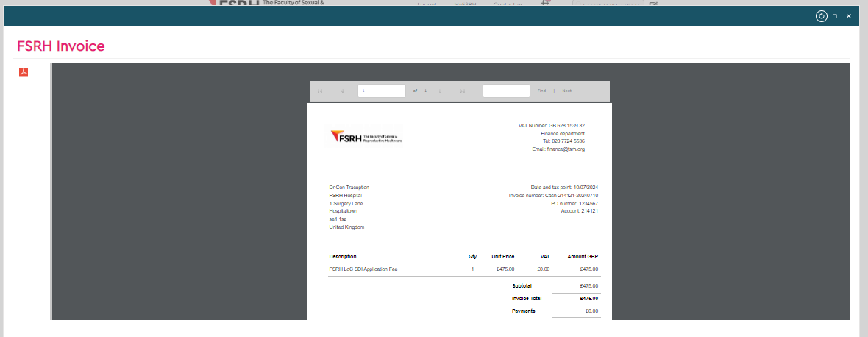Close the FSRH Invoice dialog
The width and height of the screenshot is (868, 337).
[x=848, y=16]
